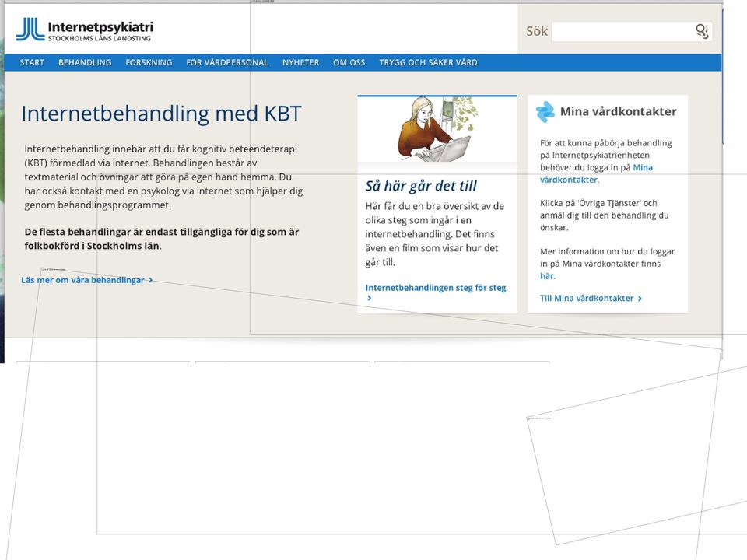Click the Så här går det till heading
Image resolution: width=747 pixels, height=560 pixels.
coord(421,186)
